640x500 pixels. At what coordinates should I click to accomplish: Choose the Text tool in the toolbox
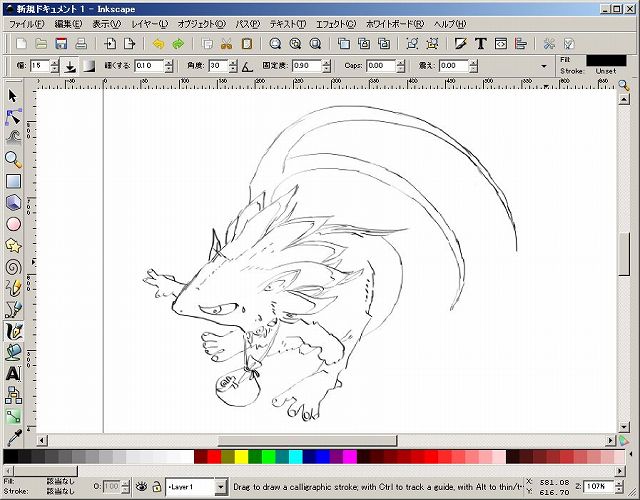coord(13,373)
